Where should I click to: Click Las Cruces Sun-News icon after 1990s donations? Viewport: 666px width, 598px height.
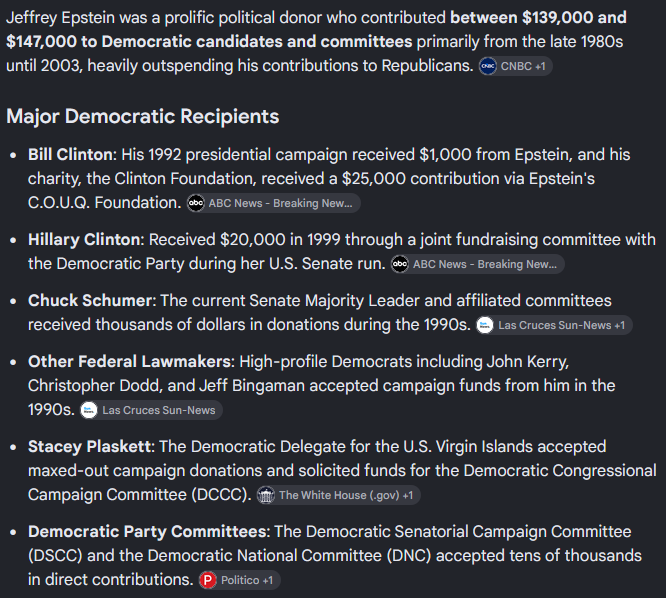(x=485, y=325)
